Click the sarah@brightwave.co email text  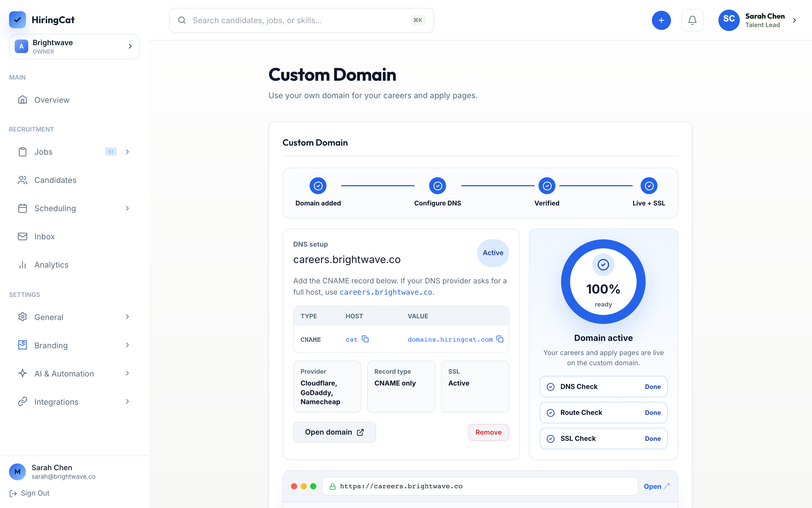63,477
